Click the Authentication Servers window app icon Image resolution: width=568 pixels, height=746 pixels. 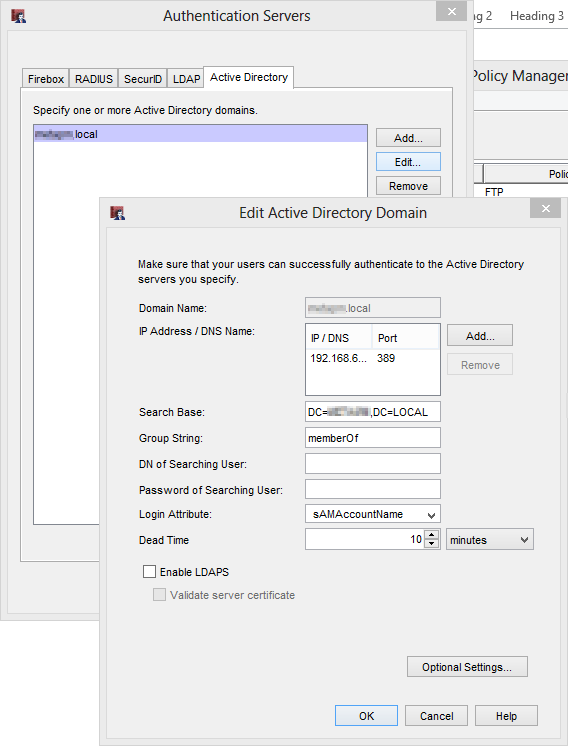[18, 16]
